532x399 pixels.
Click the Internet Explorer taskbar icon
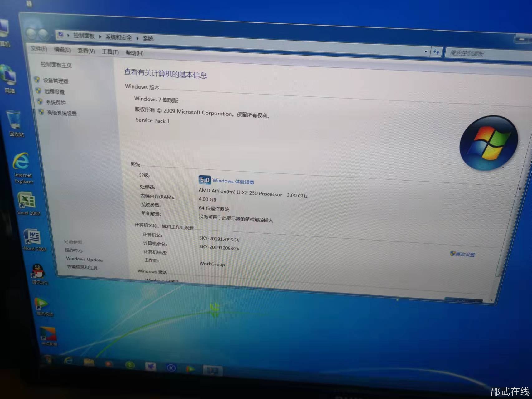[x=68, y=361]
